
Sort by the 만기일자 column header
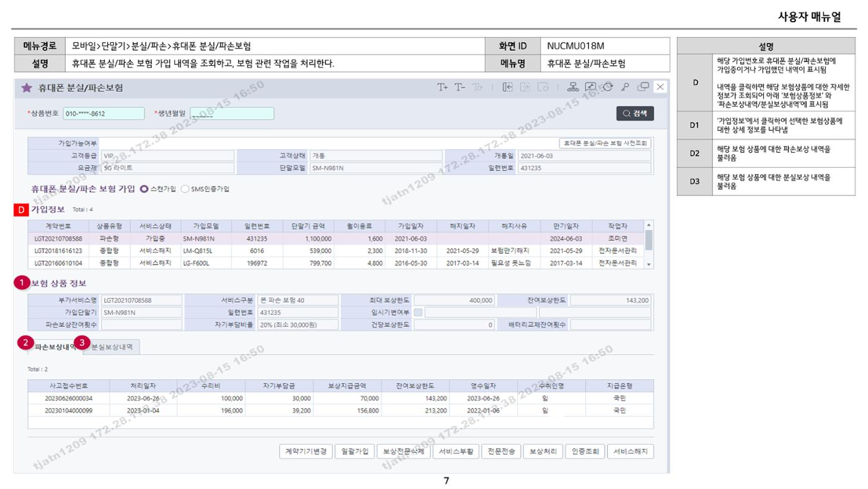565,226
